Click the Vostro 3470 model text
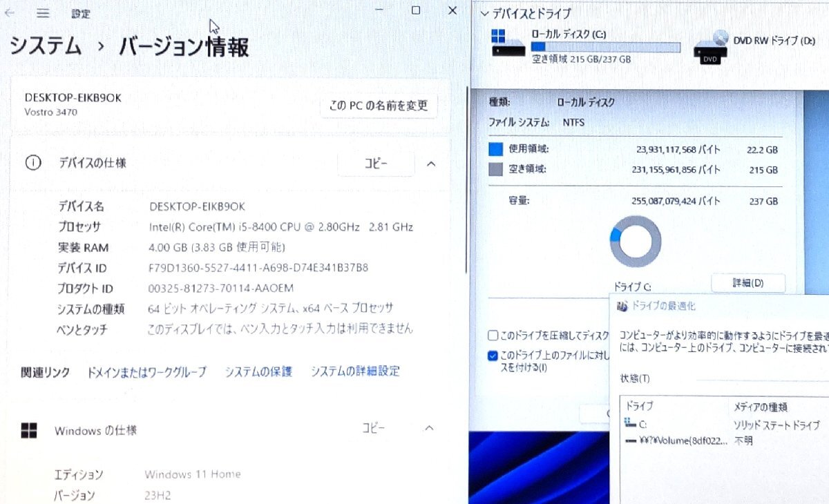Image resolution: width=829 pixels, height=504 pixels. 50,111
